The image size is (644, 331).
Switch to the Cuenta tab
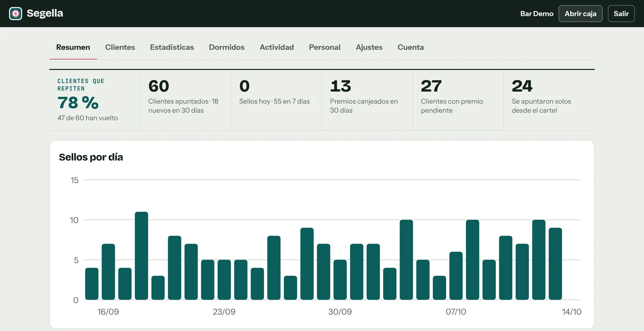tap(411, 47)
